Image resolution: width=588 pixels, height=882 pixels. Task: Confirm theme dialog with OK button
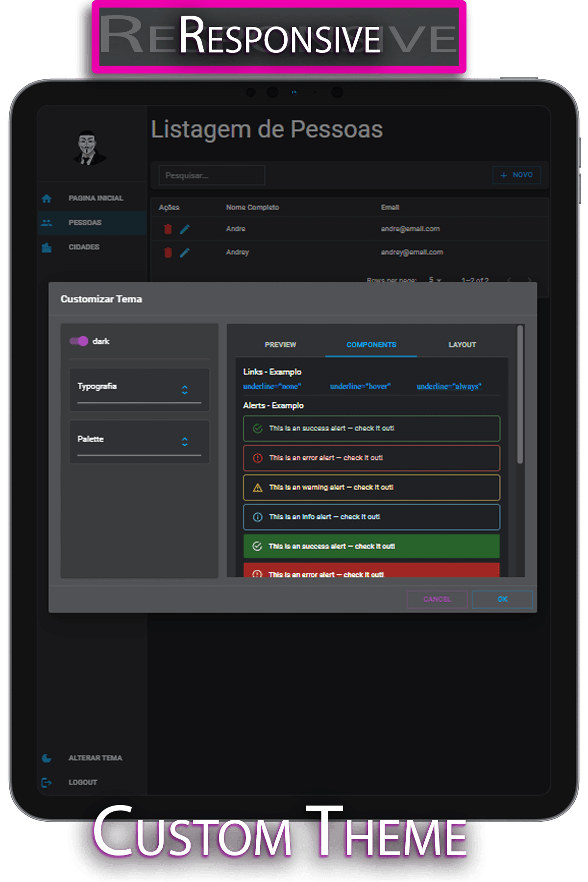click(502, 599)
